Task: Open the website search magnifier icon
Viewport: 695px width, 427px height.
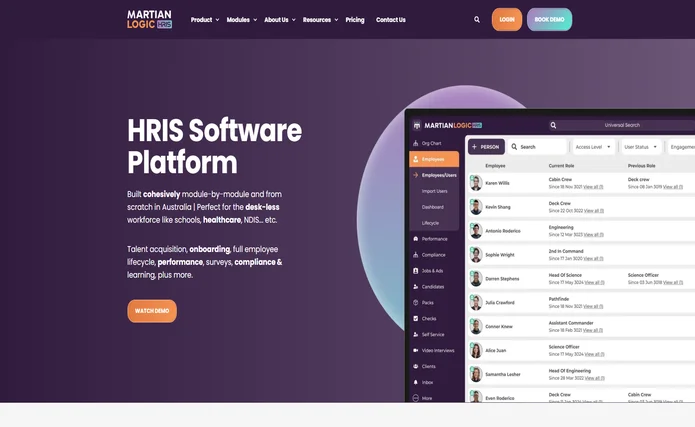Action: pos(477,20)
